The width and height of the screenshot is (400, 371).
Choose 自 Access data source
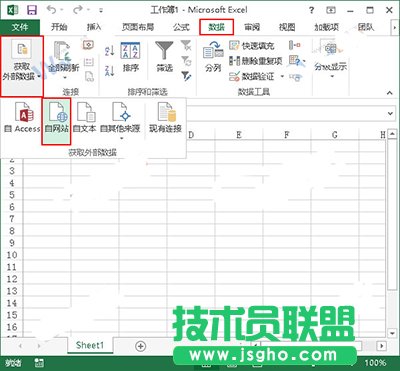[x=22, y=117]
